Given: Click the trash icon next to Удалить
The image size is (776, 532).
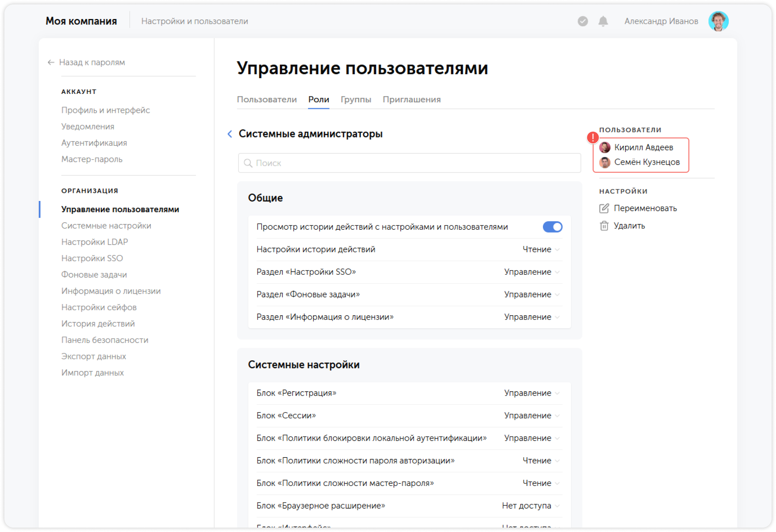Looking at the screenshot, I should pyautogui.click(x=604, y=225).
